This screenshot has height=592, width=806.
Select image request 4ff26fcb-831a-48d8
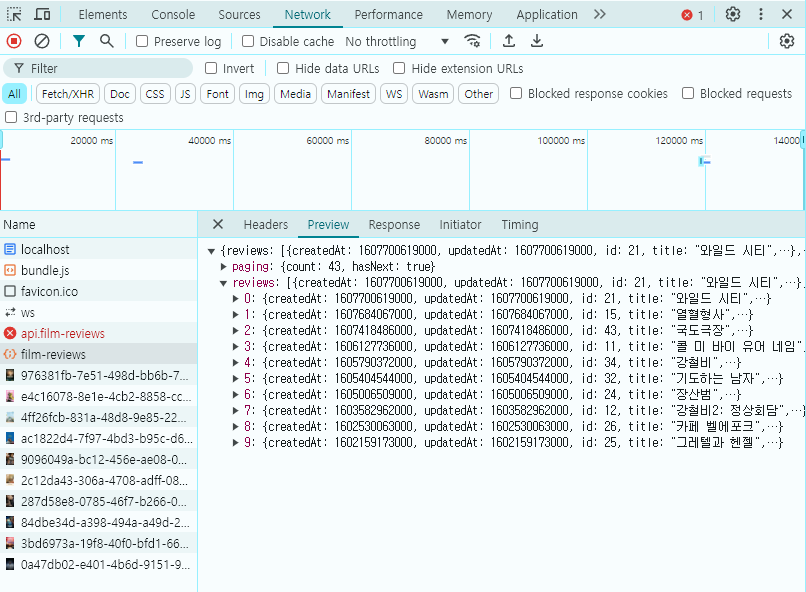pyautogui.click(x=98, y=417)
